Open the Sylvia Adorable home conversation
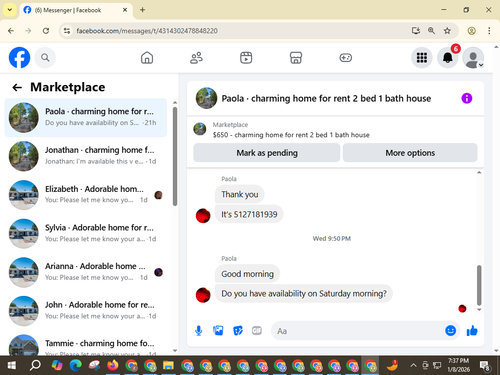500x375 pixels. (x=86, y=233)
